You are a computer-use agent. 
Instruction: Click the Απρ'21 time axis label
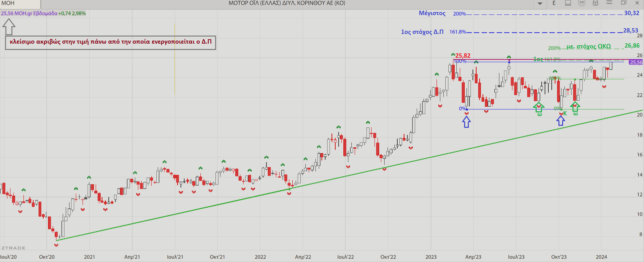tap(132, 257)
